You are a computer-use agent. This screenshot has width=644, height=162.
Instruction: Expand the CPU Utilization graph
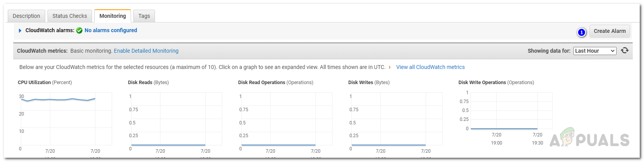coord(66,120)
